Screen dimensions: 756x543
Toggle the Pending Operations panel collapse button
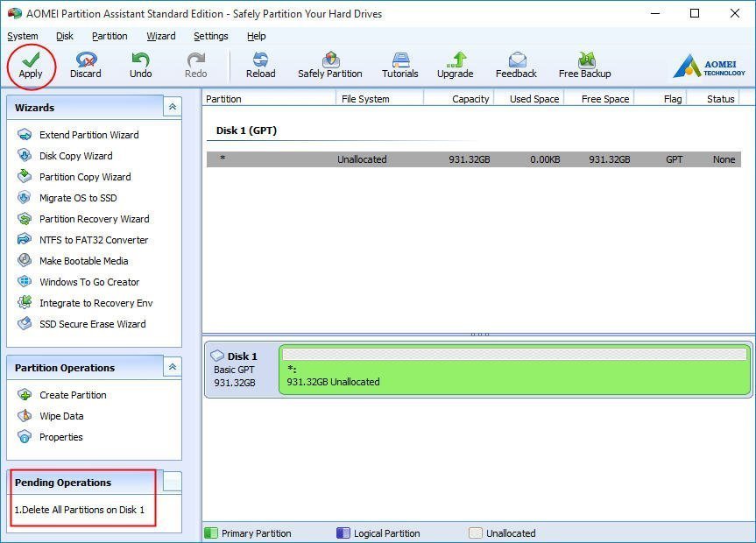[173, 482]
